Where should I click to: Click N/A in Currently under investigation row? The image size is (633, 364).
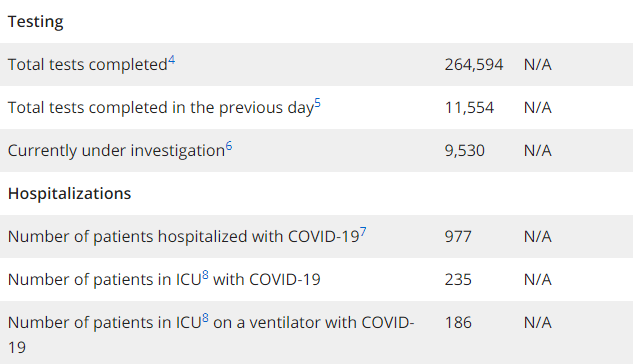pyautogui.click(x=538, y=151)
